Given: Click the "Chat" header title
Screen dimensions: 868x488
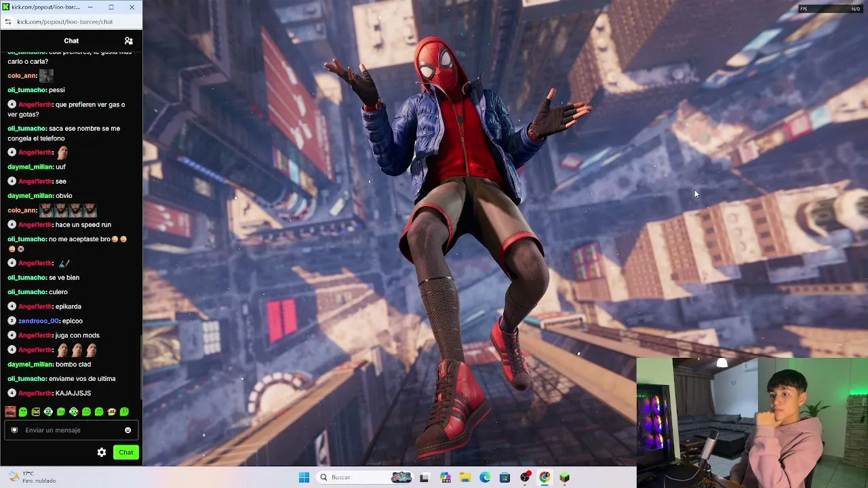Looking at the screenshot, I should tap(71, 41).
